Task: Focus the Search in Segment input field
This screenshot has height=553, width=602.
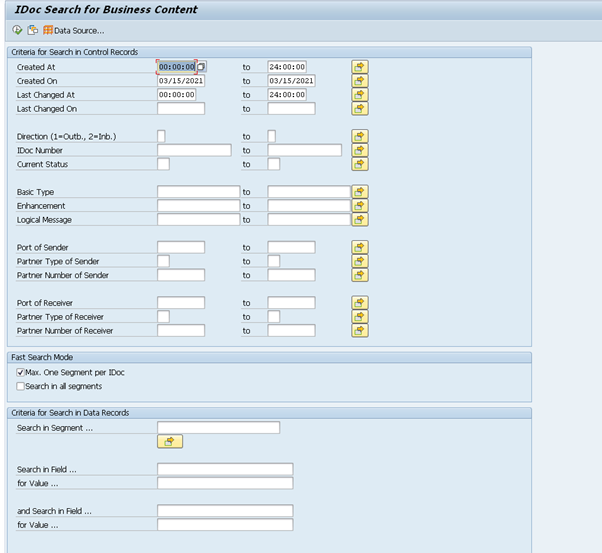Action: [x=218, y=428]
